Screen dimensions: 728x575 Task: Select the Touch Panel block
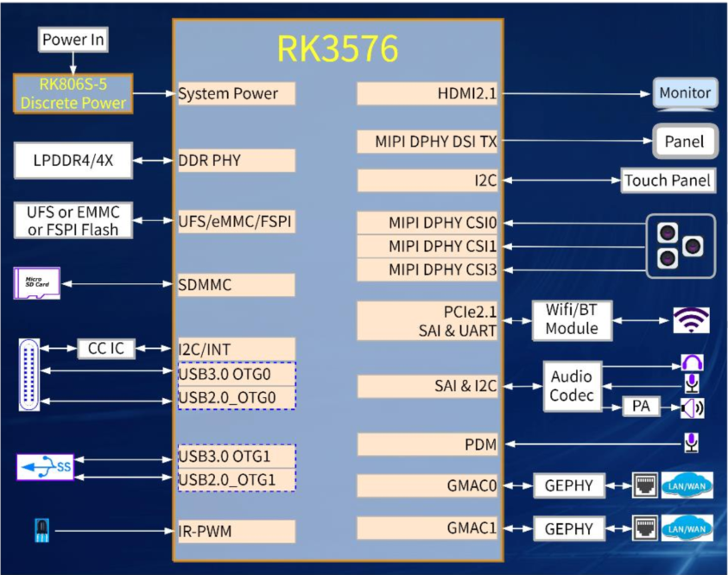(668, 180)
